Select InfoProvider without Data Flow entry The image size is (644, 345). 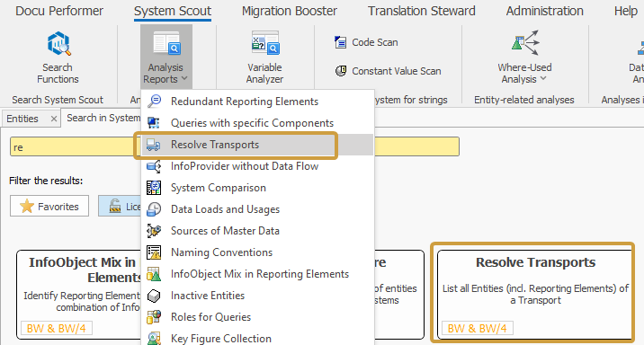coord(257,166)
